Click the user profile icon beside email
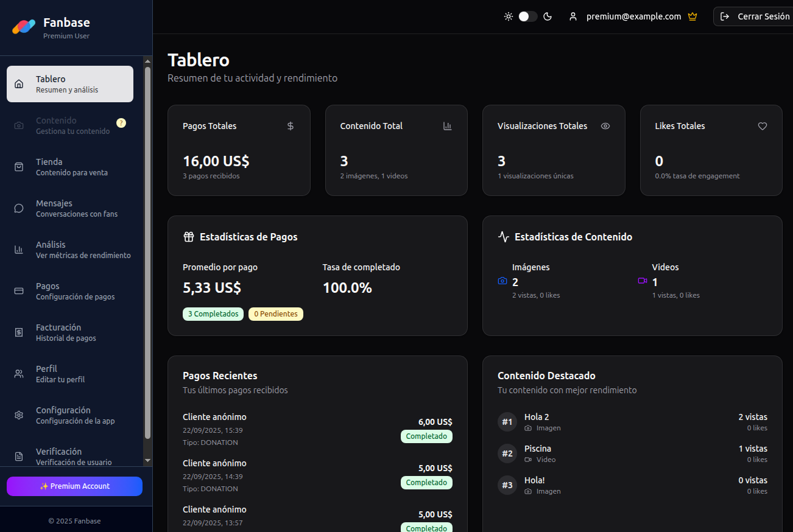This screenshot has width=793, height=532. 573,16
